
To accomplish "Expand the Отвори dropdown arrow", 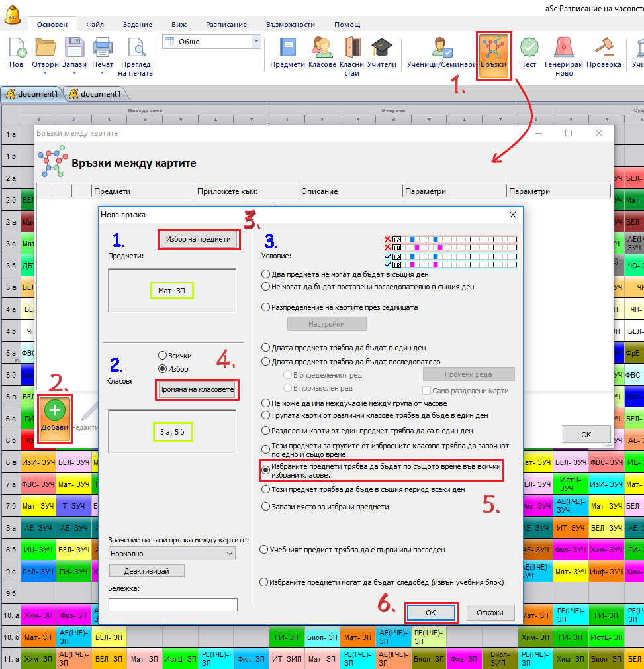I will 45,73.
